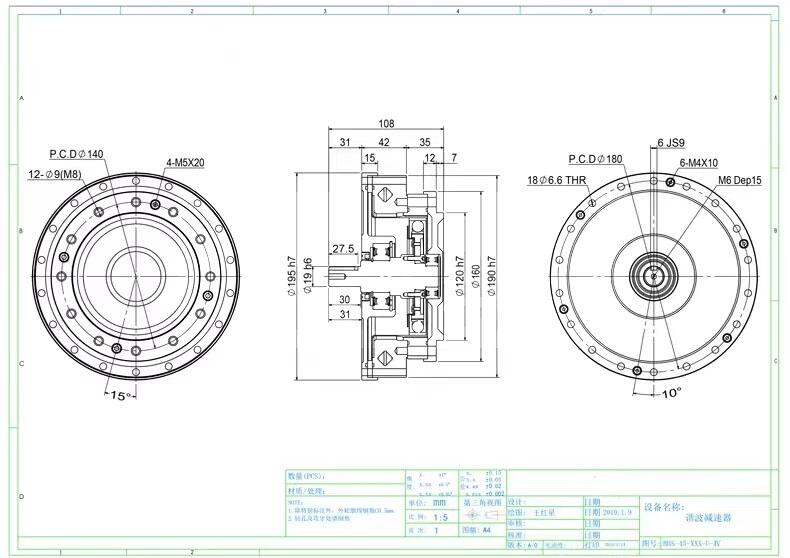Viewport: 790px width, 558px height.
Task: Select the 18 Ø6.6 THR callout
Action: click(555, 182)
